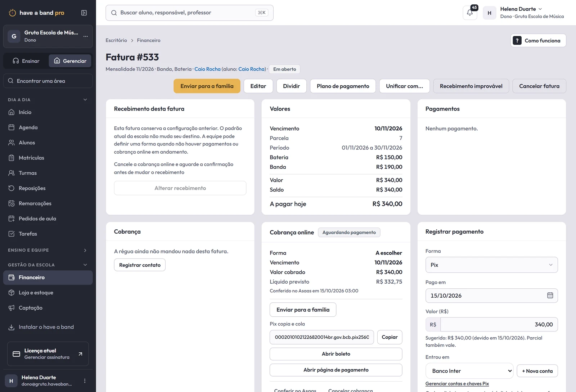Switch to the Gerenciar tab

click(70, 61)
